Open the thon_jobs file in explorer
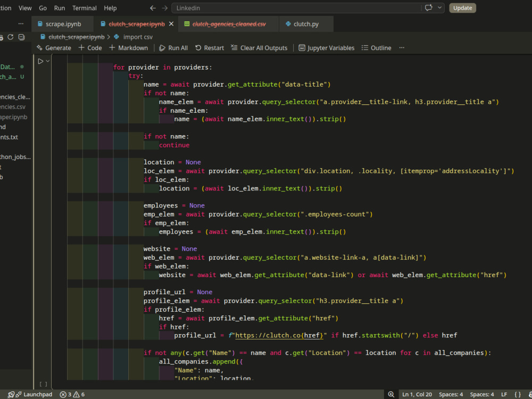The image size is (532, 399). tap(15, 157)
